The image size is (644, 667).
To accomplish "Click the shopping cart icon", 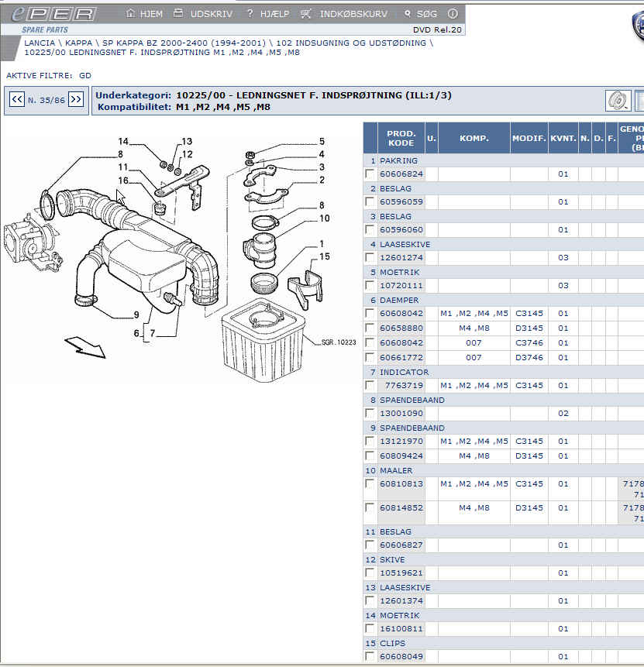I will (305, 14).
